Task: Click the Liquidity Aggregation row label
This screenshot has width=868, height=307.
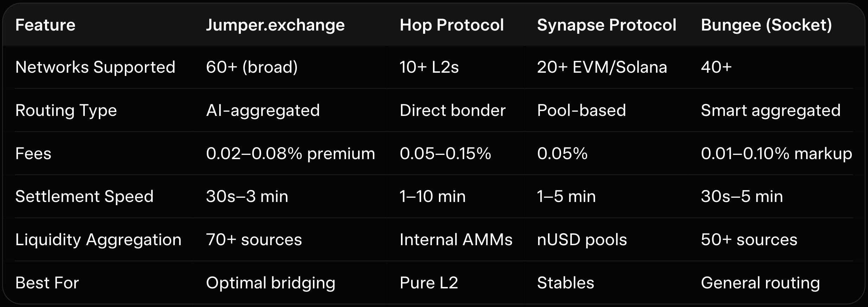Action: pyautogui.click(x=98, y=240)
